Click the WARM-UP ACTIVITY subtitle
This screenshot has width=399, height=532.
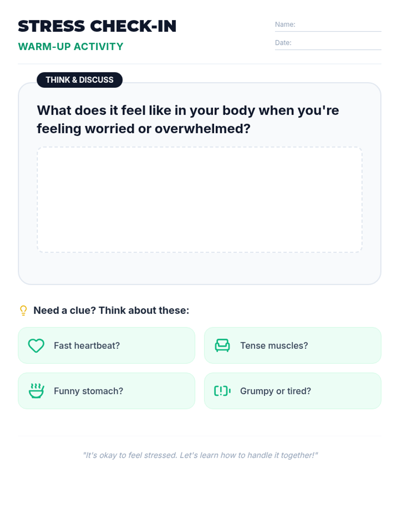tap(70, 47)
